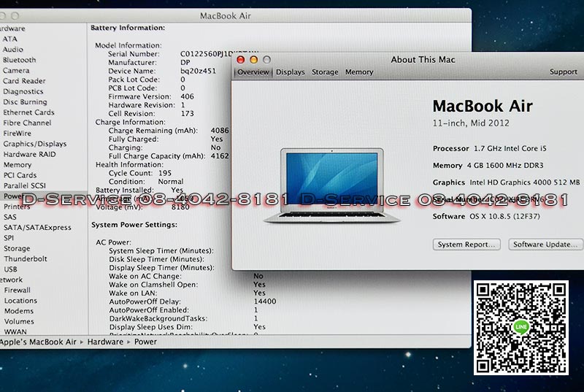Click Apple's MacBook Air in path bar
Screen dimensions: 584x392
38,342
